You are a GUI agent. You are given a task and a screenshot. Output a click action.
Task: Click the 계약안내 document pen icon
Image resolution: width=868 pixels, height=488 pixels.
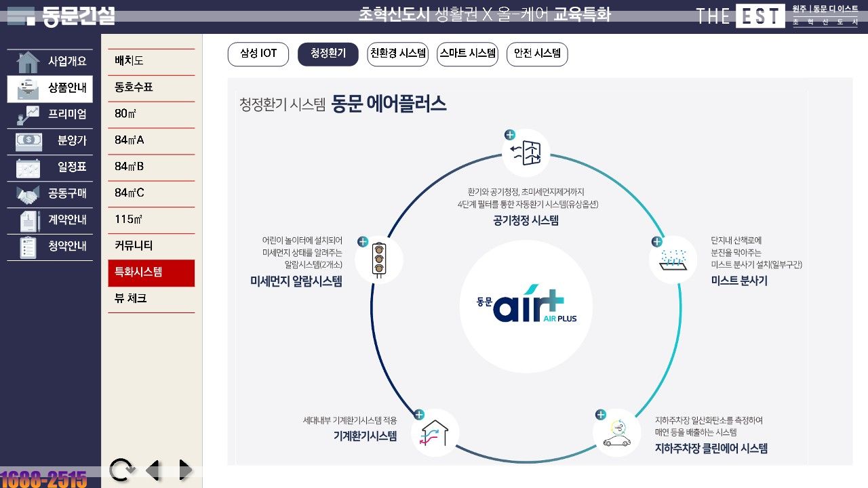30,220
